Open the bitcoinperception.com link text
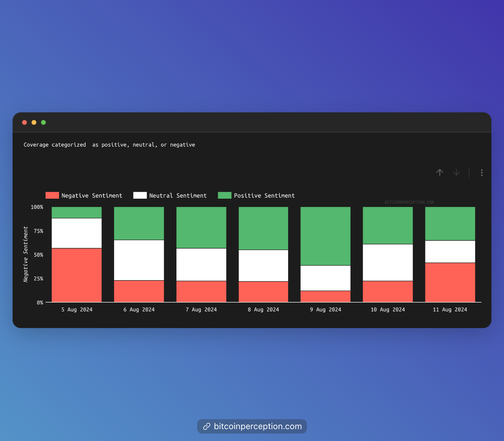Screen dimensions: 504x441 (x=258, y=426)
